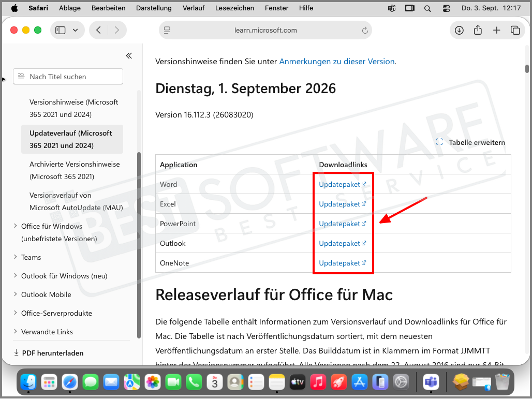Click the Share icon in Safari toolbar
Viewport: 532px width, 399px height.
478,30
